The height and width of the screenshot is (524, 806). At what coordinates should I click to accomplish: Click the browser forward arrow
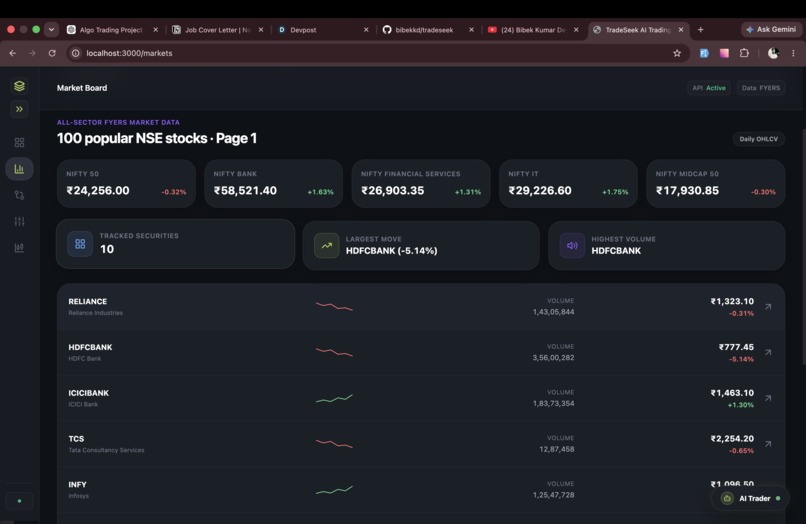point(32,53)
